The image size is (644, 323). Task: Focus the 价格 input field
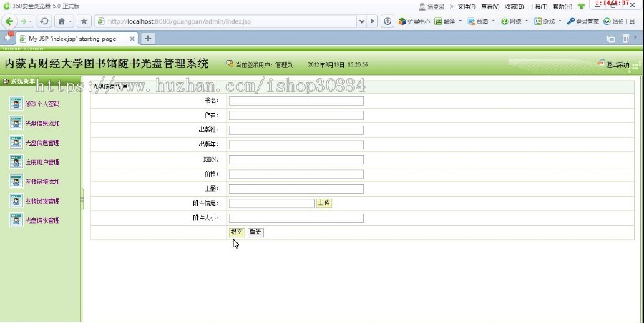click(x=296, y=174)
